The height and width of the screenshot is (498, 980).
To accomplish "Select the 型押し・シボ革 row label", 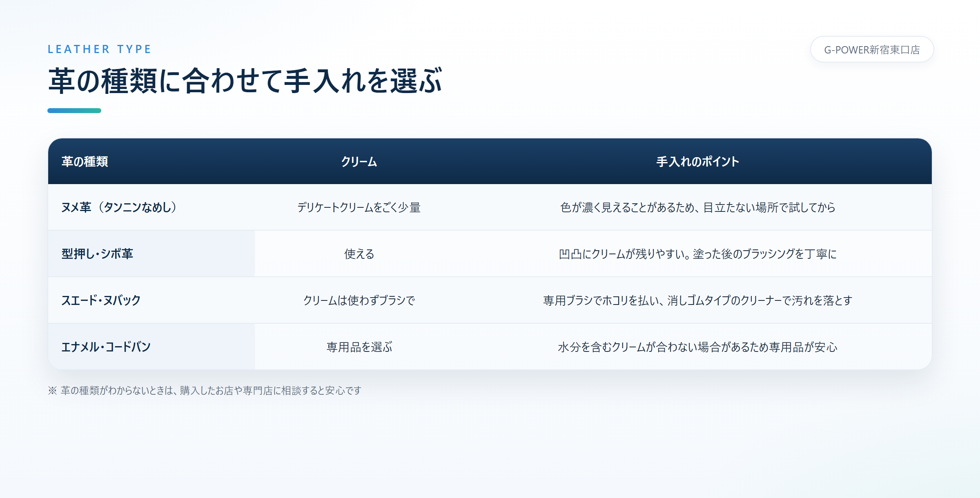I will tap(97, 254).
